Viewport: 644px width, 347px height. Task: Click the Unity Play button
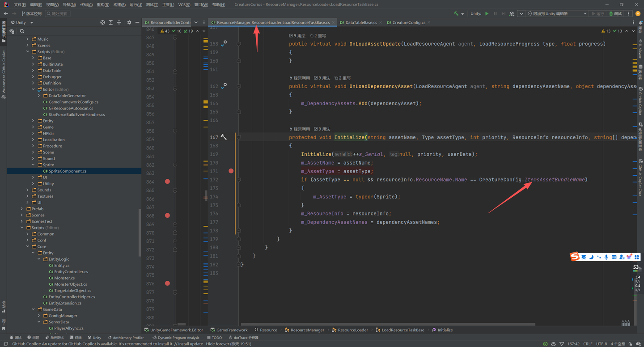click(x=487, y=13)
